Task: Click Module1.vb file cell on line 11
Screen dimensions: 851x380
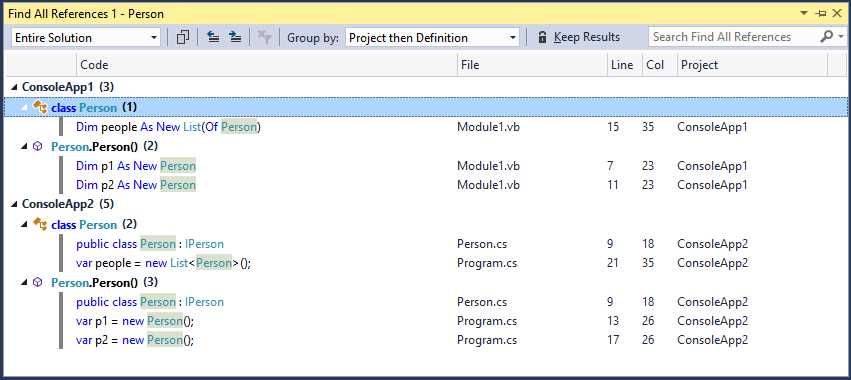Action: coord(488,185)
